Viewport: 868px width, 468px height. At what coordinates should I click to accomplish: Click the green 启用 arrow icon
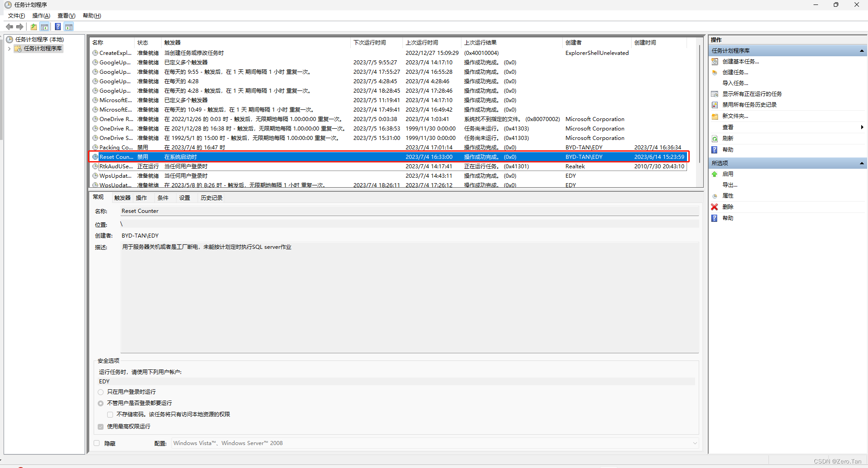click(x=714, y=174)
